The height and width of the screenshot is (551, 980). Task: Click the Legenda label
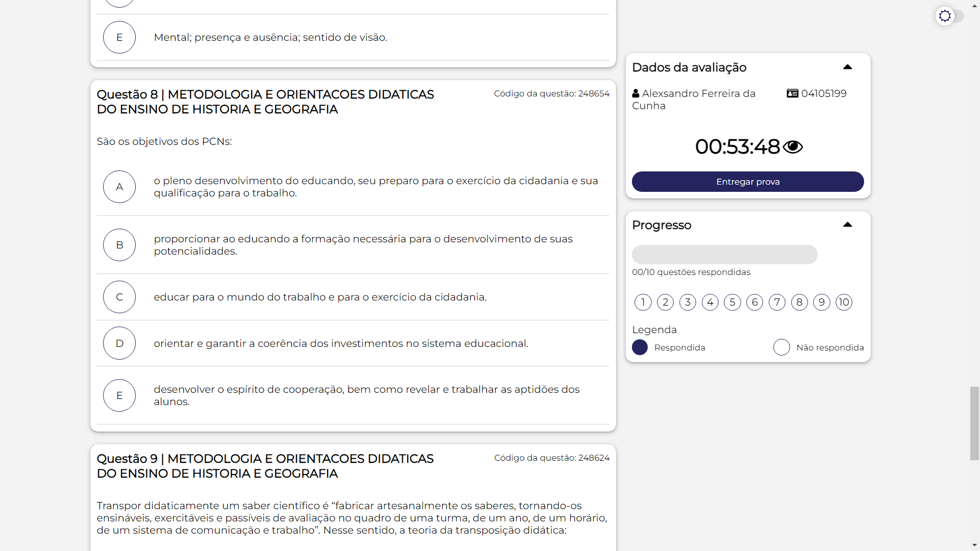(x=654, y=330)
